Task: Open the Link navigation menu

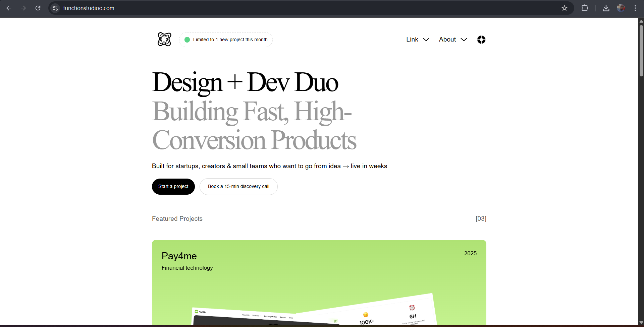Action: pyautogui.click(x=412, y=40)
